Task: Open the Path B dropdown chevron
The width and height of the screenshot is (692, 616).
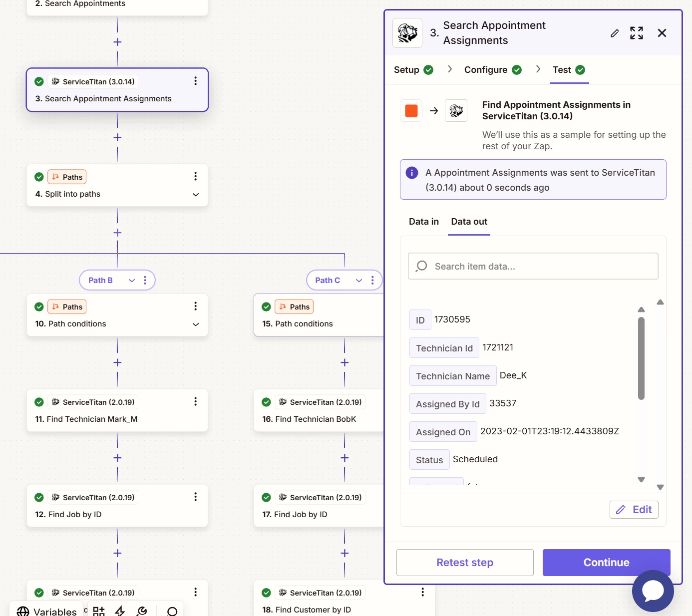Action: click(x=132, y=280)
